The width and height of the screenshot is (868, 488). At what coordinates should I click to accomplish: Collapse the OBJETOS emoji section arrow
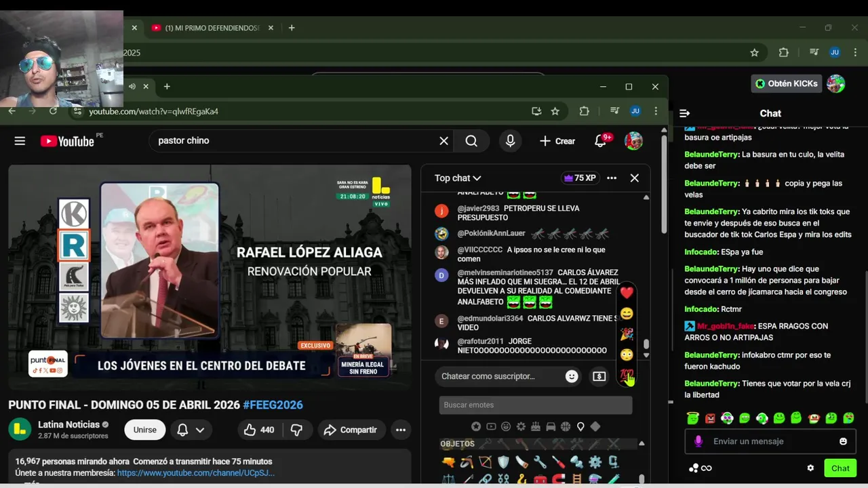[x=642, y=444]
